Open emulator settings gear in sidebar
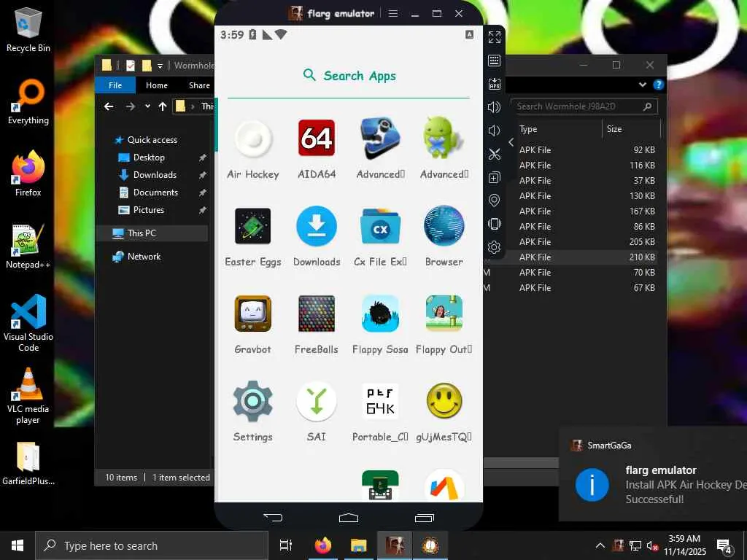Viewport: 747px width, 560px height. click(x=495, y=247)
